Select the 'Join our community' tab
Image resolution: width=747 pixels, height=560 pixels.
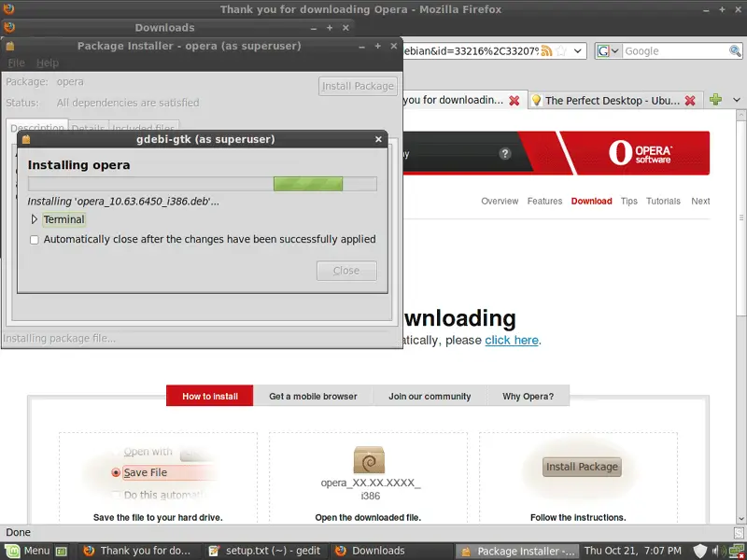point(430,396)
